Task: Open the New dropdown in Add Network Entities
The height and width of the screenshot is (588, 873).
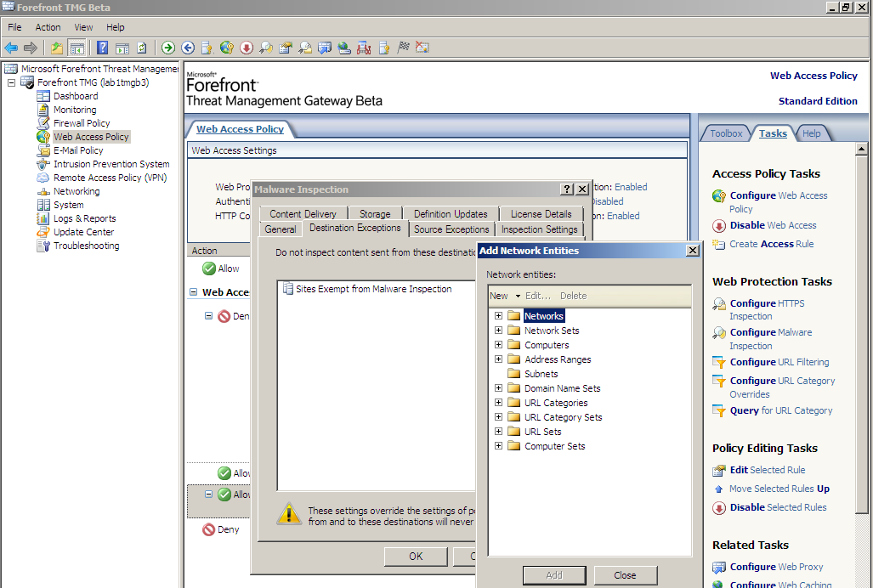Action: coord(505,296)
